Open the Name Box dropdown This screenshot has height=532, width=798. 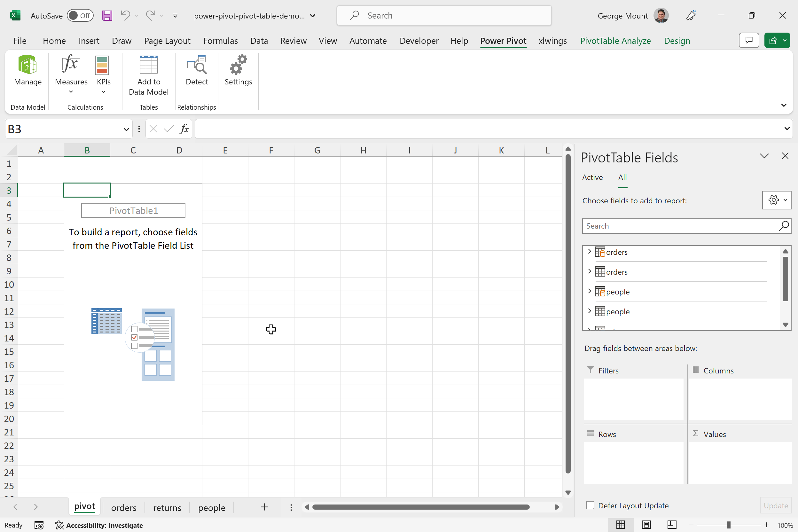pos(126,129)
